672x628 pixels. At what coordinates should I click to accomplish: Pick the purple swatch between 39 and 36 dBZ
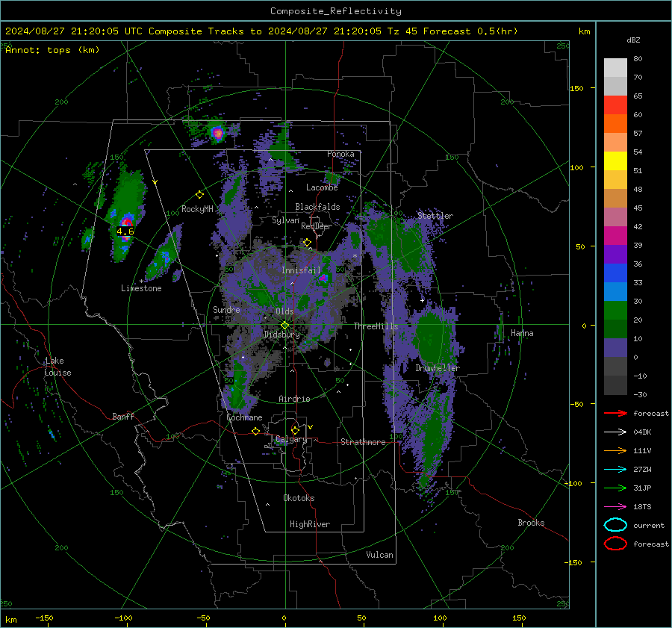(615, 255)
